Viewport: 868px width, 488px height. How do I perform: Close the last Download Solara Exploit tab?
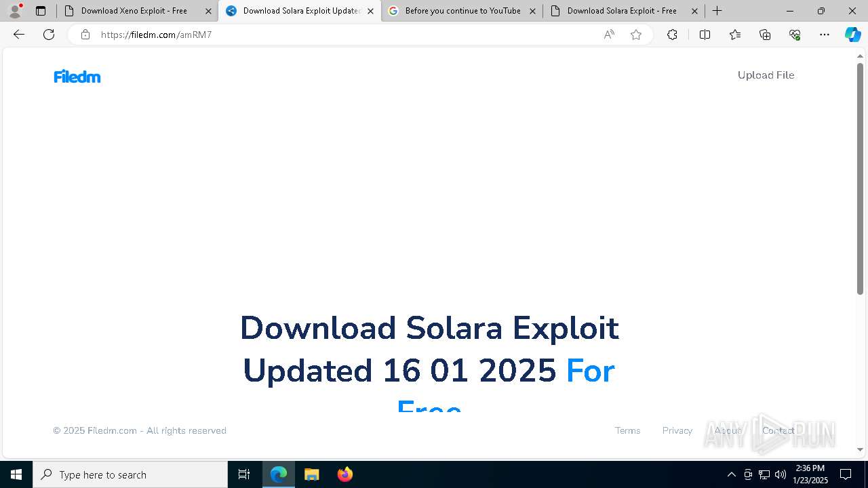coord(694,11)
